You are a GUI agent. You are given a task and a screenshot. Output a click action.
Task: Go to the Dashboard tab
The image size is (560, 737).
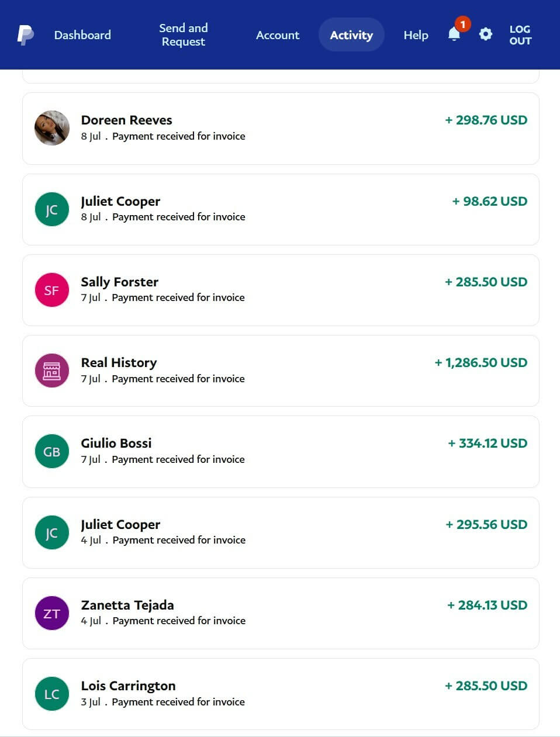(82, 35)
